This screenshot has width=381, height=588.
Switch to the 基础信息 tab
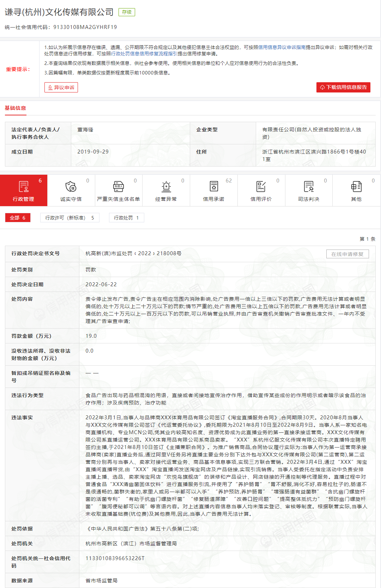click(x=15, y=108)
